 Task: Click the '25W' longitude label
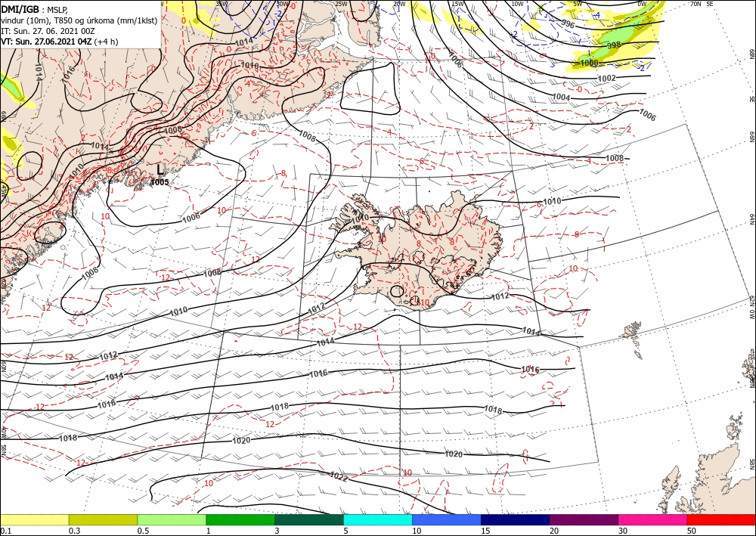tap(341, 4)
